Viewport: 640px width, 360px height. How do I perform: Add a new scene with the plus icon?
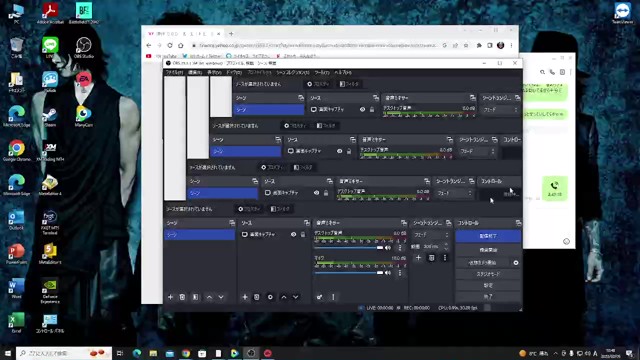click(x=170, y=297)
